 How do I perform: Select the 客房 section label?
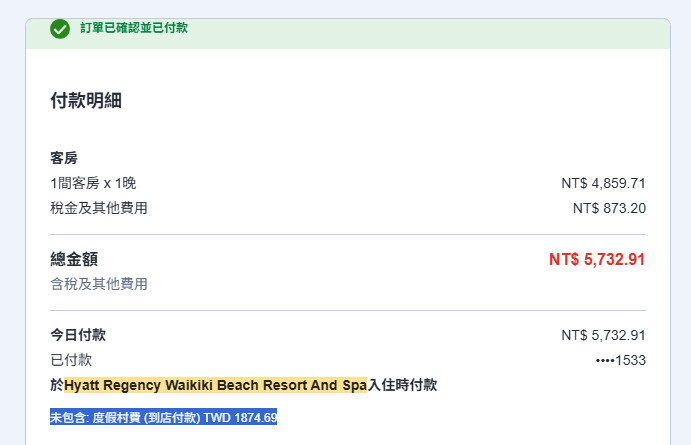pyautogui.click(x=64, y=158)
